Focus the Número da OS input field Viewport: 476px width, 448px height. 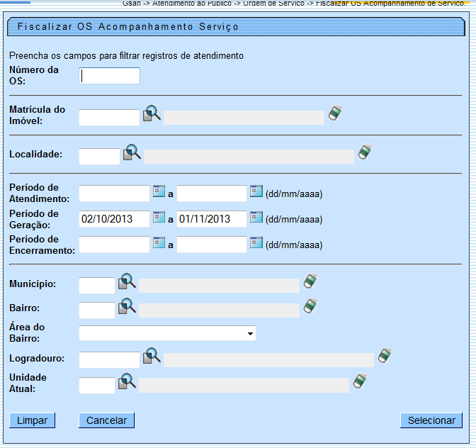110,77
